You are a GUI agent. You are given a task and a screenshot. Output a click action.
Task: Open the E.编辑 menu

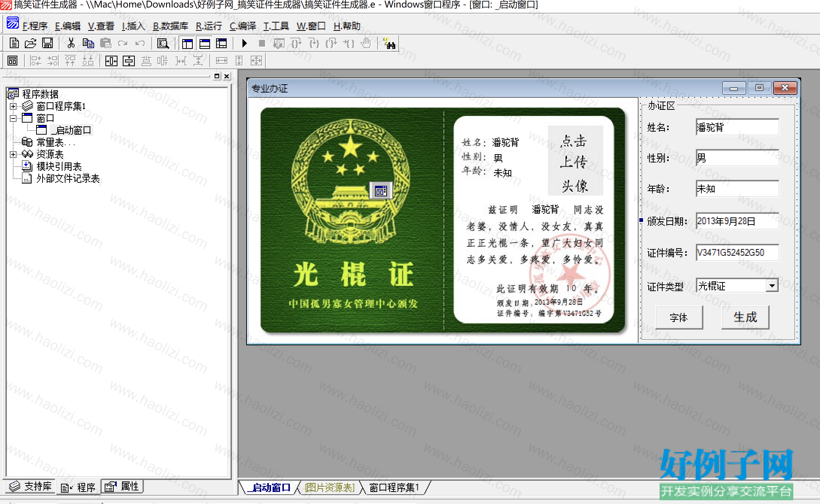coord(68,26)
